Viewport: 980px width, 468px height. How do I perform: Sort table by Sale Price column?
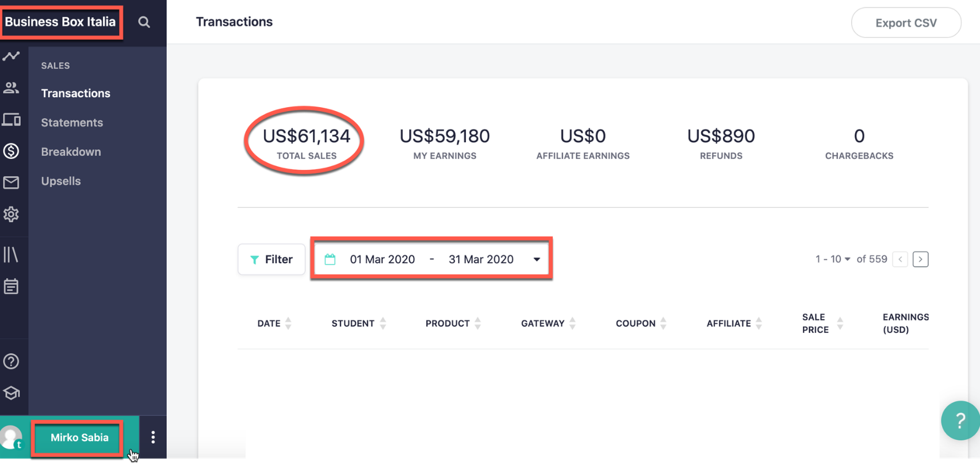[822, 324]
